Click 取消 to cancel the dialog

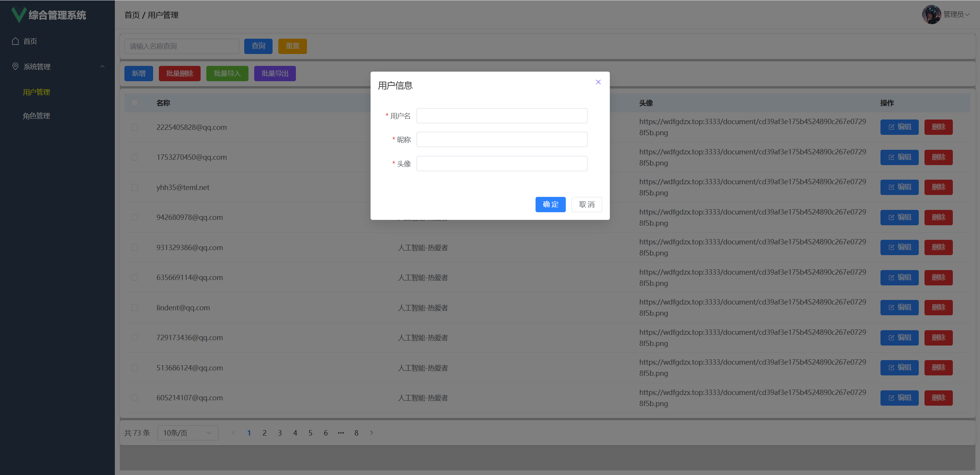[586, 204]
